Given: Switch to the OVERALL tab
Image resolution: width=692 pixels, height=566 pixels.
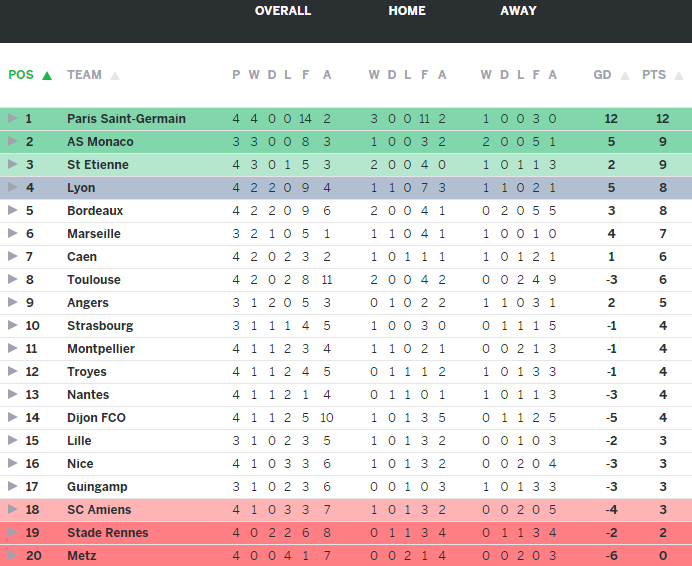Looking at the screenshot, I should 283,11.
